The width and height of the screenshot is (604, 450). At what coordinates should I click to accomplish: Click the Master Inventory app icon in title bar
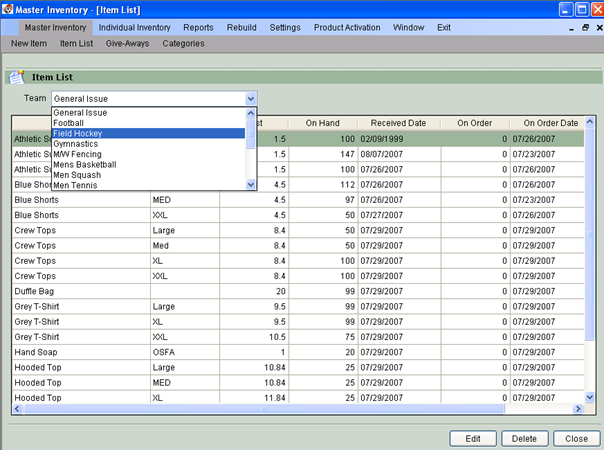click(x=9, y=9)
